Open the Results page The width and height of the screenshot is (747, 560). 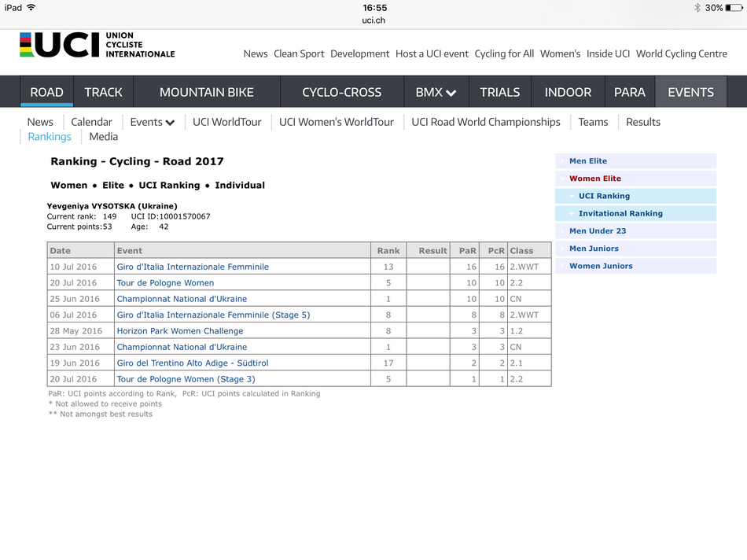point(643,122)
